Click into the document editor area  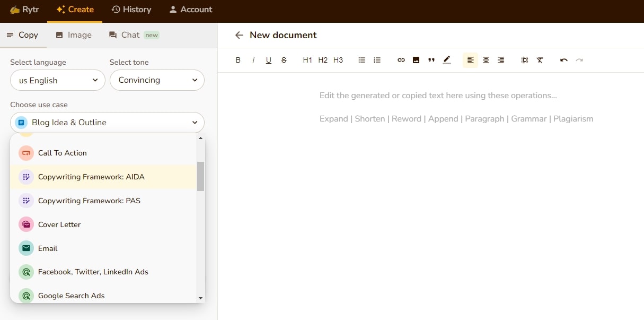click(430, 196)
